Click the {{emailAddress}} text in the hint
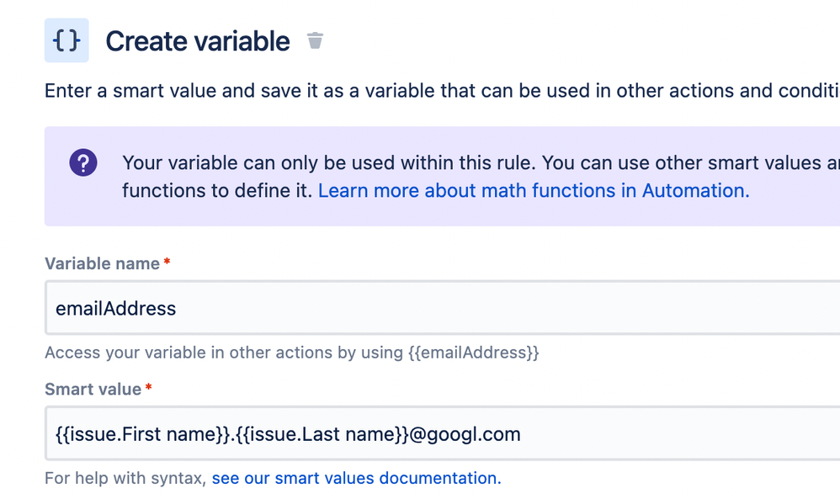This screenshot has width=840, height=504. click(474, 353)
